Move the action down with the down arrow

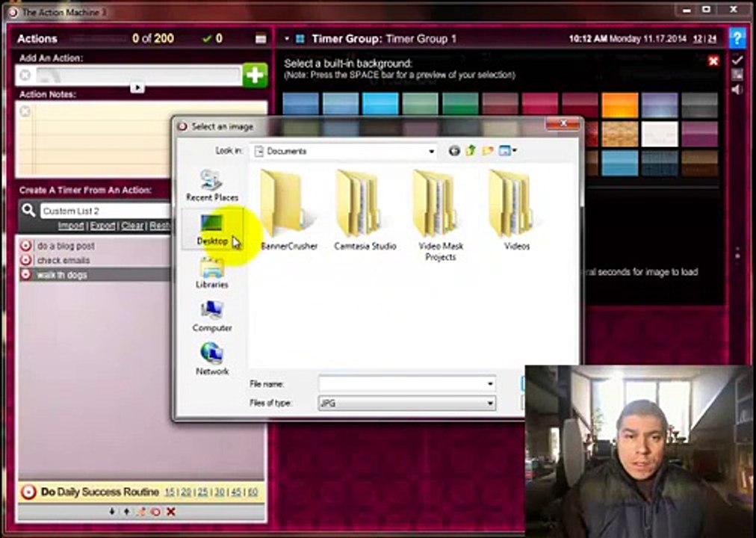coord(112,512)
